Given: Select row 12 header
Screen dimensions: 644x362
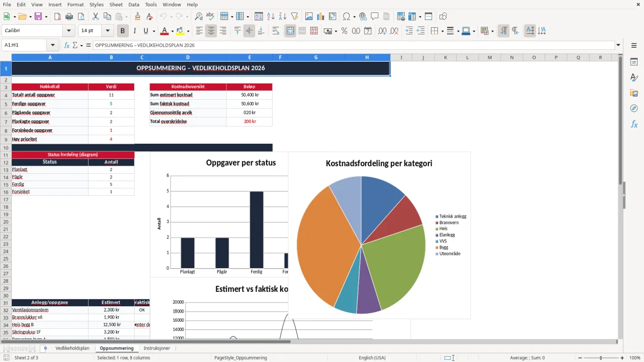Looking at the screenshot, I should [x=6, y=162].
